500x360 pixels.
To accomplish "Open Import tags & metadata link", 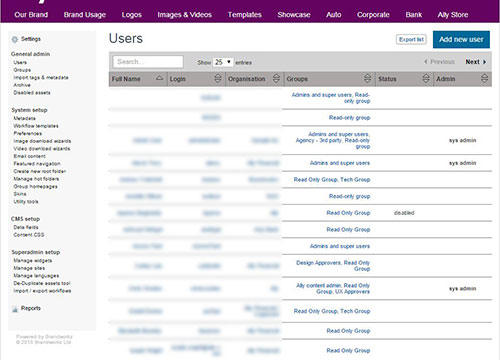I will click(41, 77).
